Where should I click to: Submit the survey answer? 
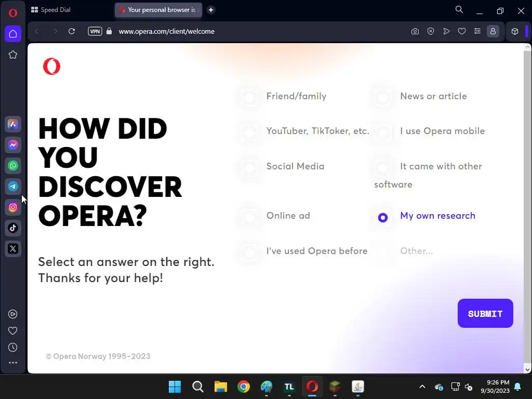485,313
